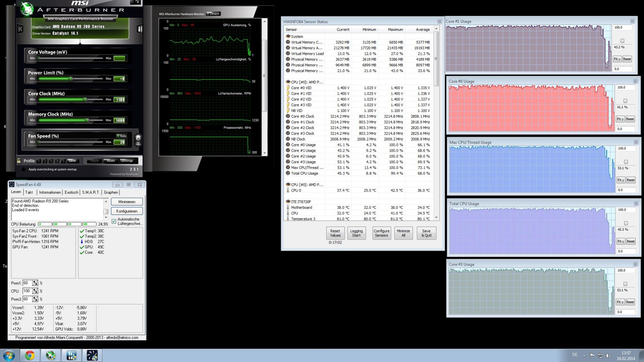Click the blue arrow icon beside HD0
The width and height of the screenshot is (644, 362).
point(82,242)
